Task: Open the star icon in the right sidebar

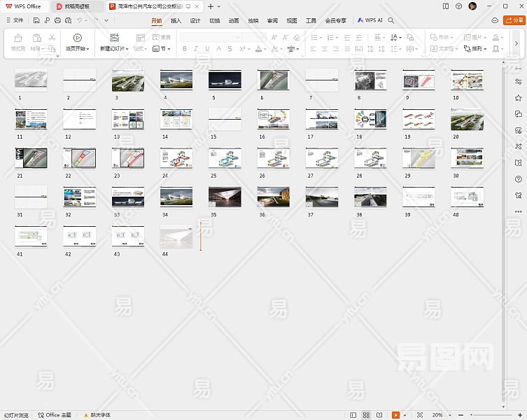Action: (518, 99)
